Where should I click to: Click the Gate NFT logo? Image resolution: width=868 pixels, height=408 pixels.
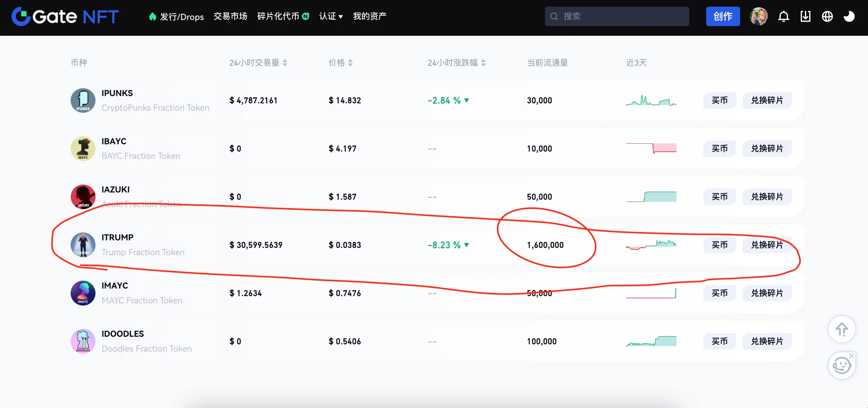pyautogui.click(x=65, y=16)
